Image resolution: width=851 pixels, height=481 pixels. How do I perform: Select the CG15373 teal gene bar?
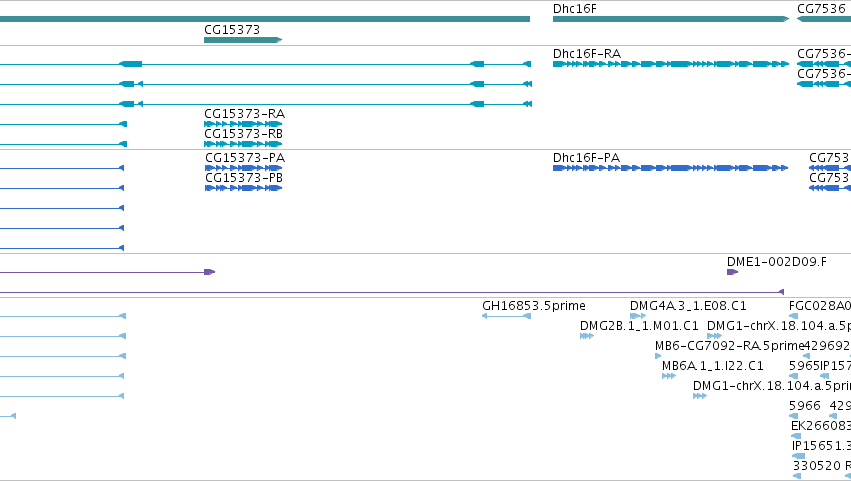243,40
